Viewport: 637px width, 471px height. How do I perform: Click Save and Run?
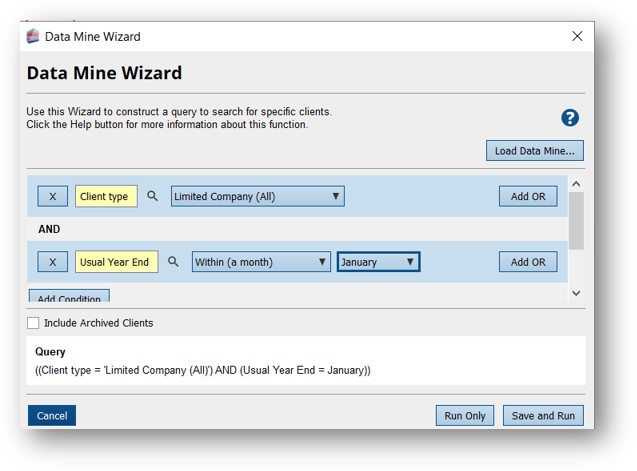(x=543, y=415)
